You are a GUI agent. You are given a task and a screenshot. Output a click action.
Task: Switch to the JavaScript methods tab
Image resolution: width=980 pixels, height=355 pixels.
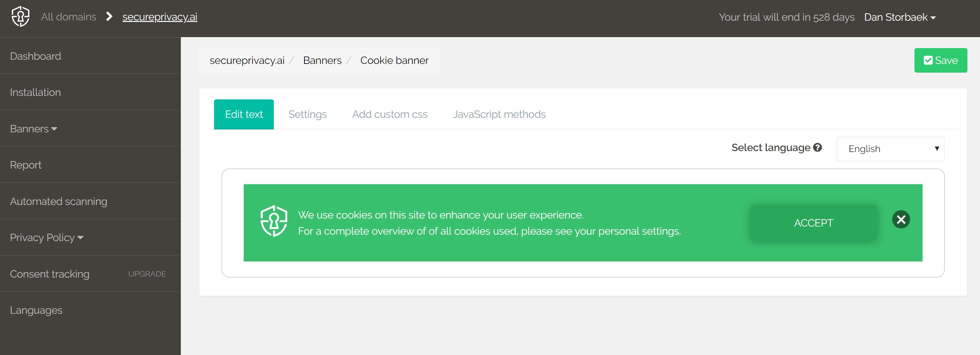(499, 114)
